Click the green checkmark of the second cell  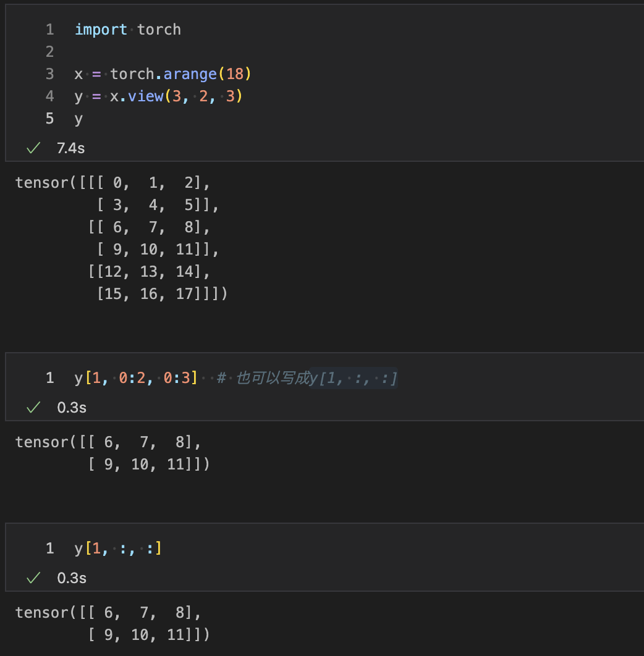33,408
